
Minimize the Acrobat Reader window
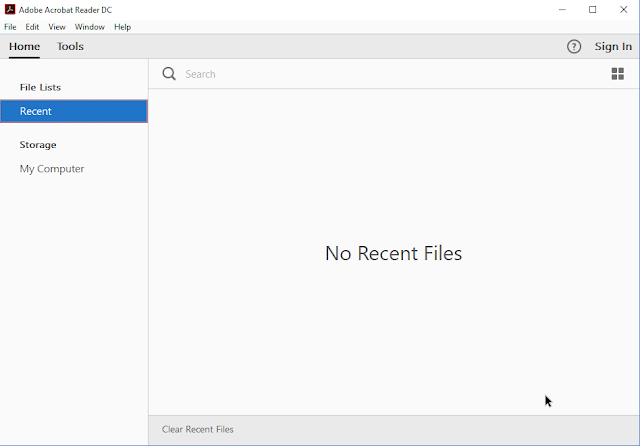(562, 9)
